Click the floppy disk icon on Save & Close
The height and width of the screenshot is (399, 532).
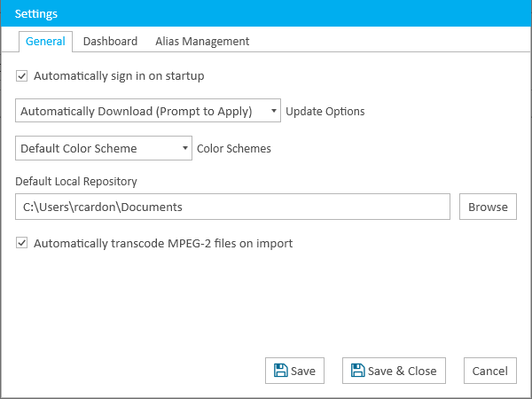[357, 371]
